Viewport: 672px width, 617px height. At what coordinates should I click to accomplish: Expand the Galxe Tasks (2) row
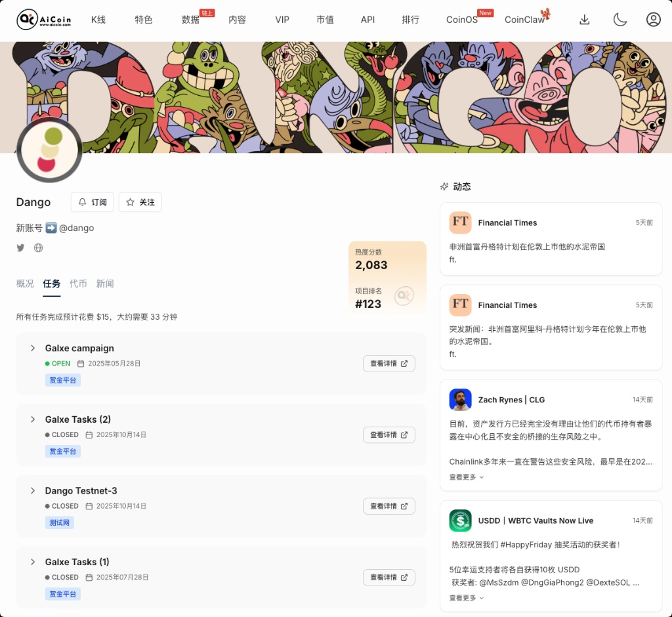(x=33, y=419)
